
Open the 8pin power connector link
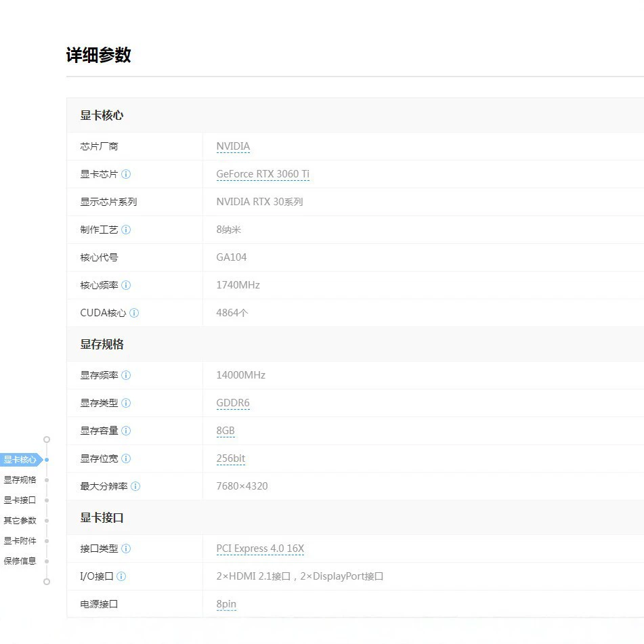[226, 605]
